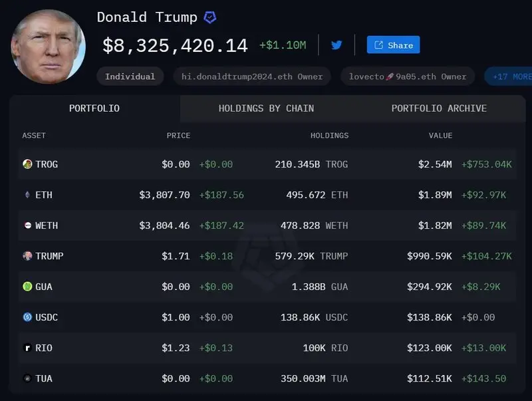Click the VALUE column header
Screen dimensions: 532x401
(440, 136)
